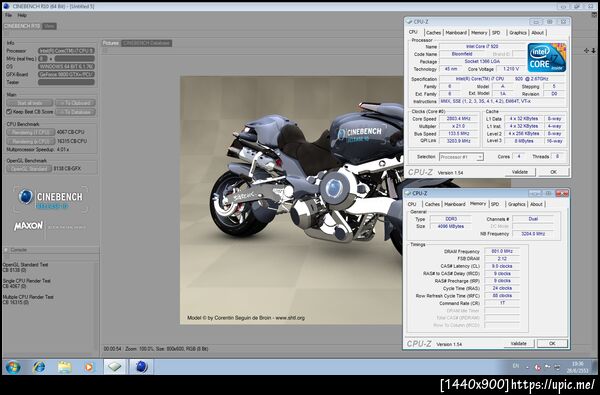Click the DRAM Frequency 801.0 MHz value
The width and height of the screenshot is (600, 395).
click(502, 251)
